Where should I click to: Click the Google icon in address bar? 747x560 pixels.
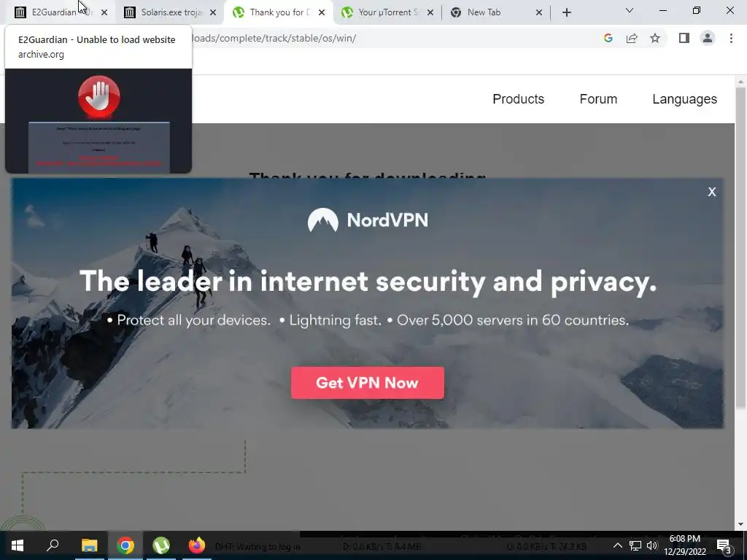click(x=608, y=38)
